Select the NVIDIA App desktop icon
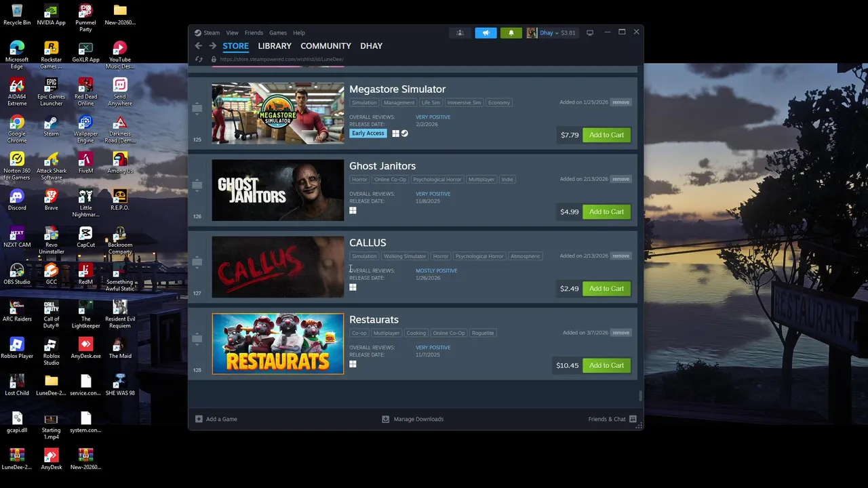The image size is (868, 488). pos(51,15)
